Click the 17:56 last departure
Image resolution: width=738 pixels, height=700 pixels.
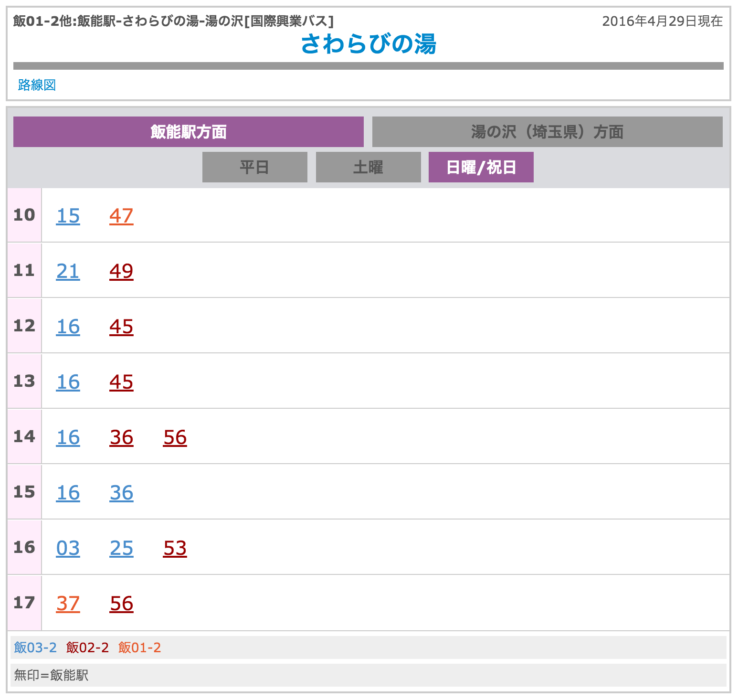pyautogui.click(x=121, y=604)
